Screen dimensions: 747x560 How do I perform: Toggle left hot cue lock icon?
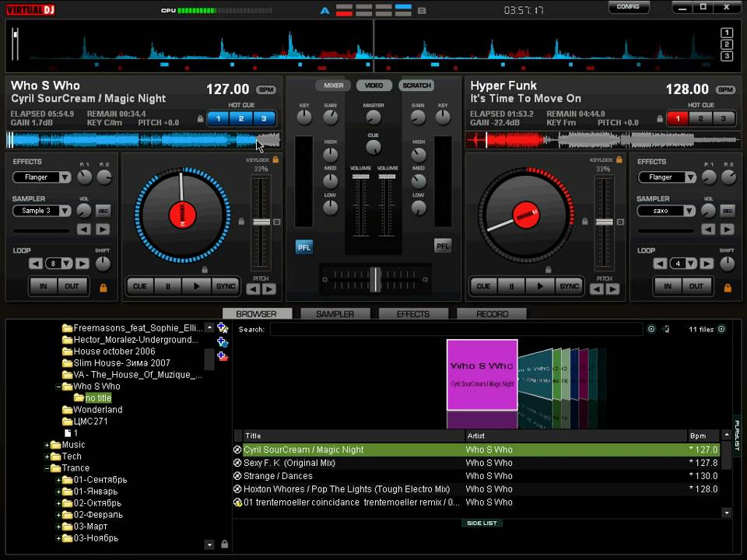pyautogui.click(x=201, y=119)
